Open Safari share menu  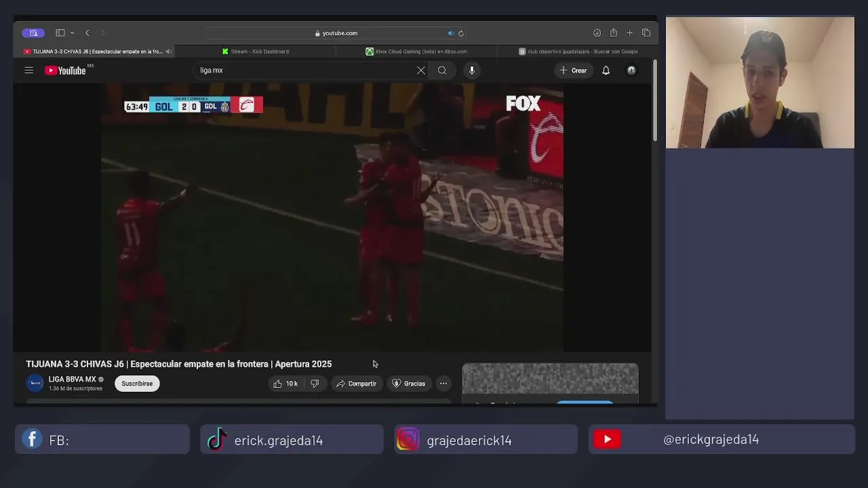[x=614, y=33]
